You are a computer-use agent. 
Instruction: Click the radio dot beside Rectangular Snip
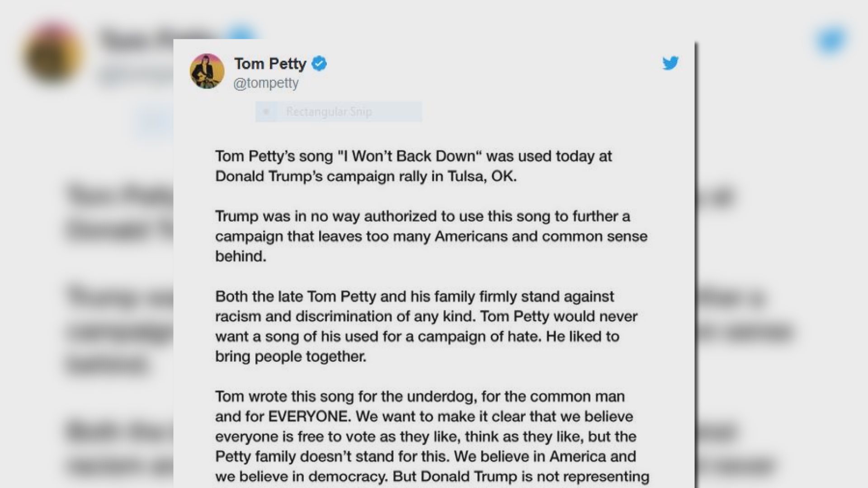point(266,112)
